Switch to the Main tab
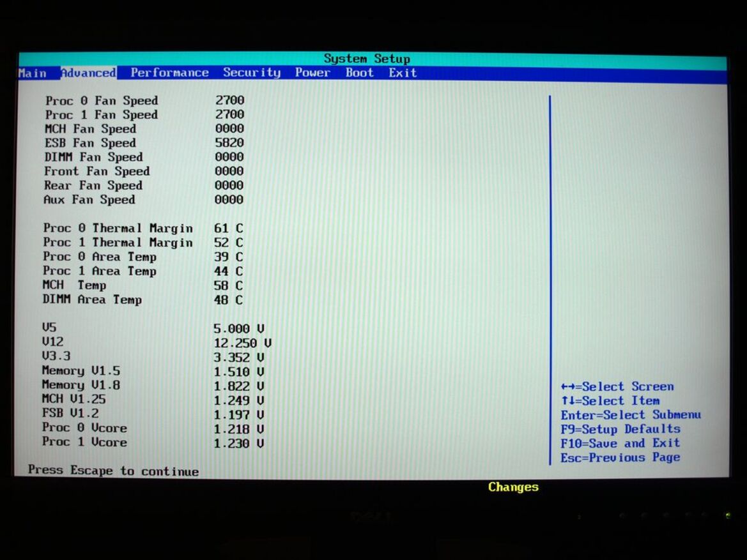 pyautogui.click(x=33, y=73)
